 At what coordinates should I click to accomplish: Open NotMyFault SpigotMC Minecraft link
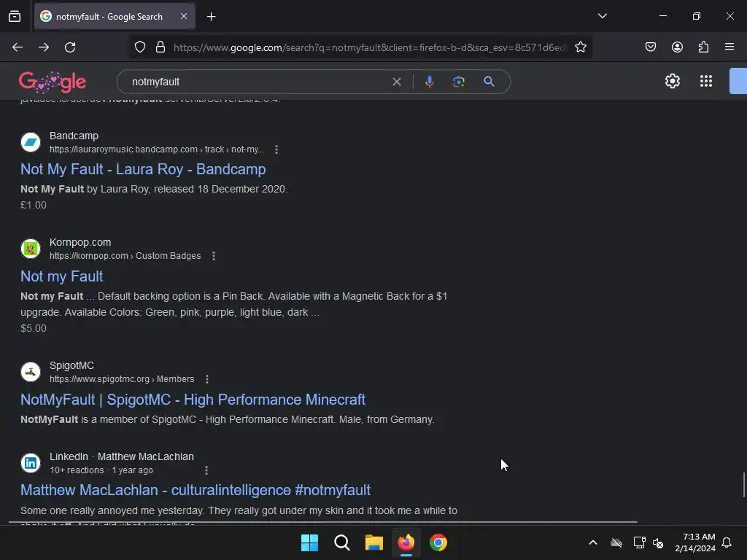193,400
